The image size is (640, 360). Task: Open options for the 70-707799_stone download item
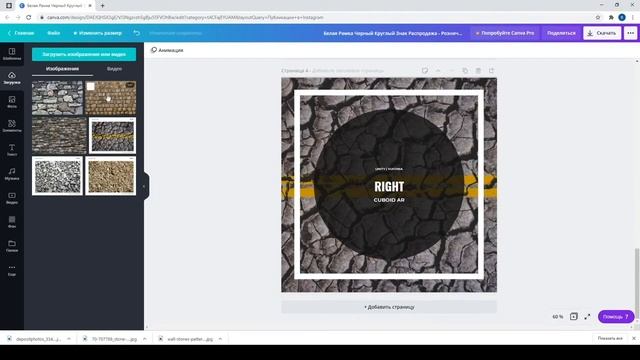[x=144, y=339]
